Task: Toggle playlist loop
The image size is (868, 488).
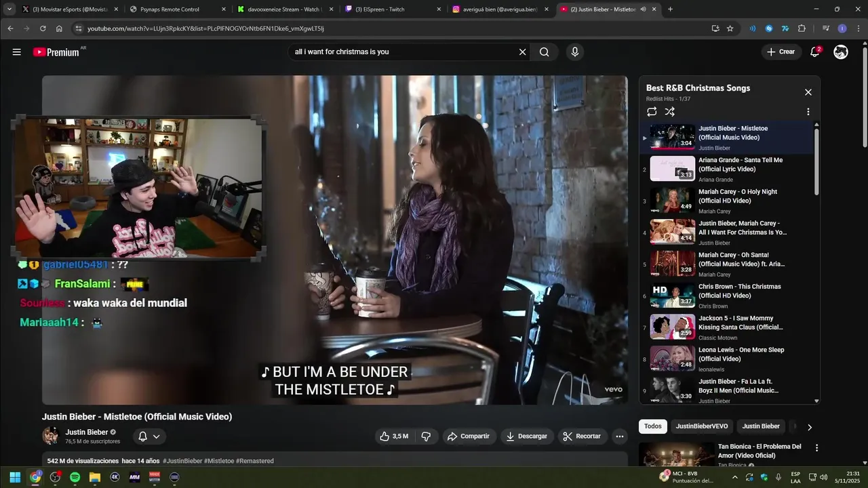Action: (x=652, y=112)
